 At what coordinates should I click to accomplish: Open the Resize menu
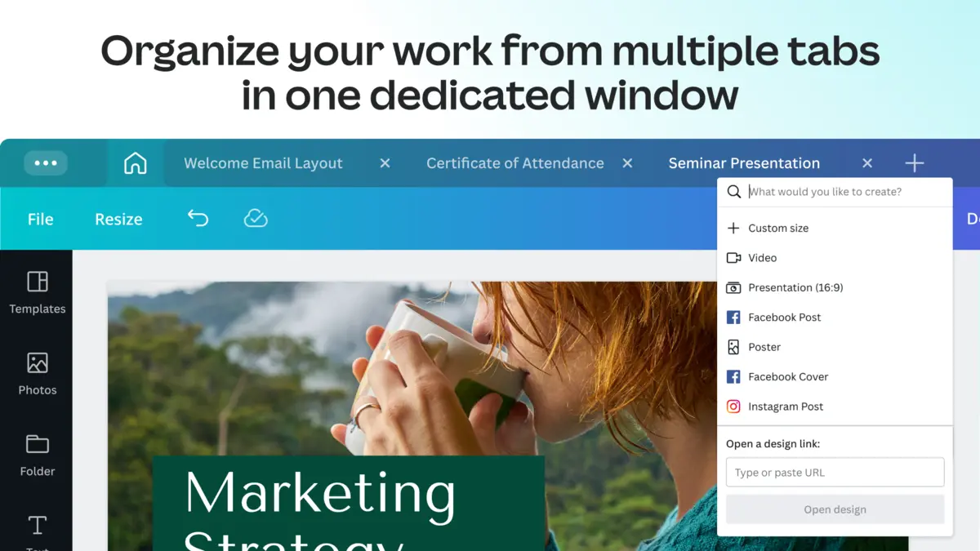pos(118,219)
